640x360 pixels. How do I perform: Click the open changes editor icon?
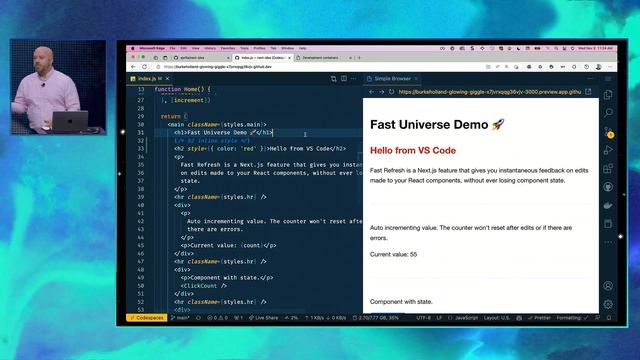click(333, 79)
